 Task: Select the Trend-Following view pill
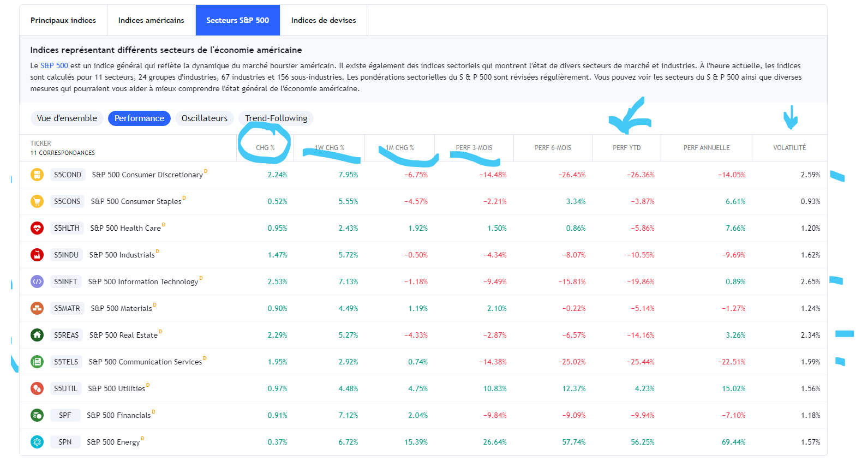click(276, 118)
